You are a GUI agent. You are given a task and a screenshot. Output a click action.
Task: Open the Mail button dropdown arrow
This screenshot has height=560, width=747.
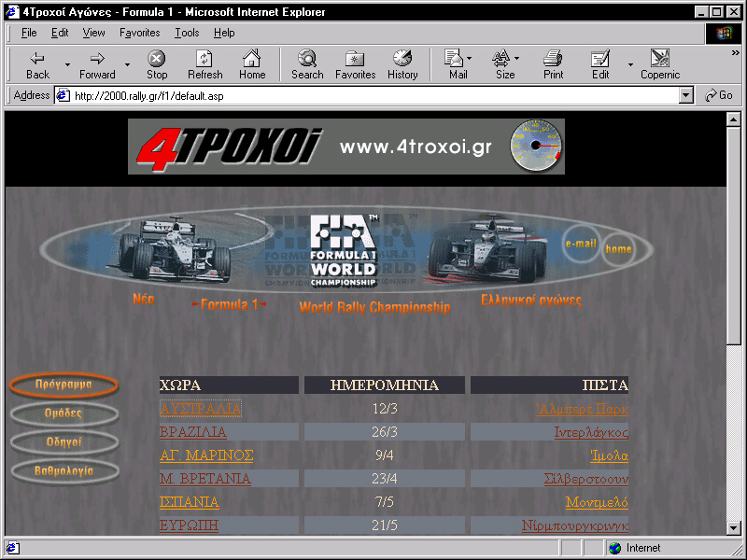pyautogui.click(x=470, y=59)
